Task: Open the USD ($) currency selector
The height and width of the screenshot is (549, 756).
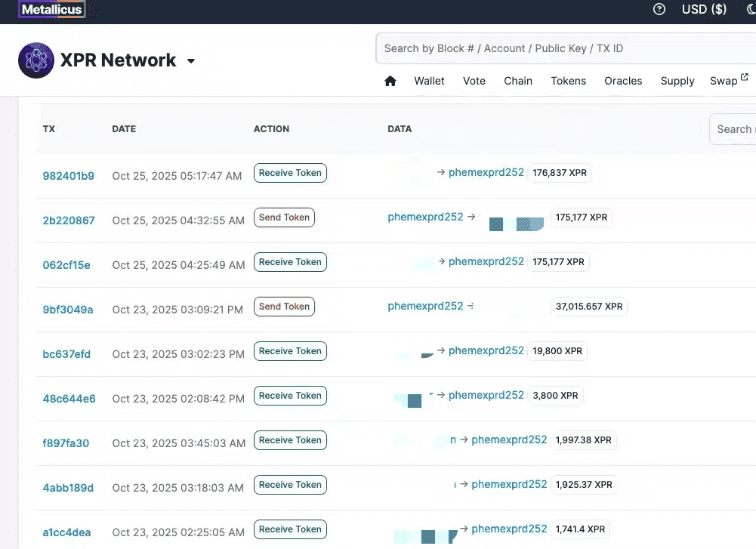Action: point(704,10)
